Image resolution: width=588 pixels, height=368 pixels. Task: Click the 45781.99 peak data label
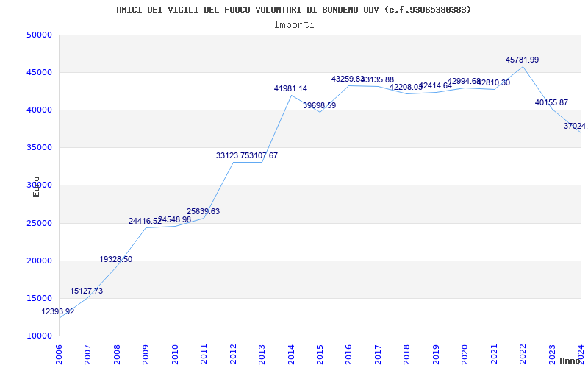coord(522,60)
